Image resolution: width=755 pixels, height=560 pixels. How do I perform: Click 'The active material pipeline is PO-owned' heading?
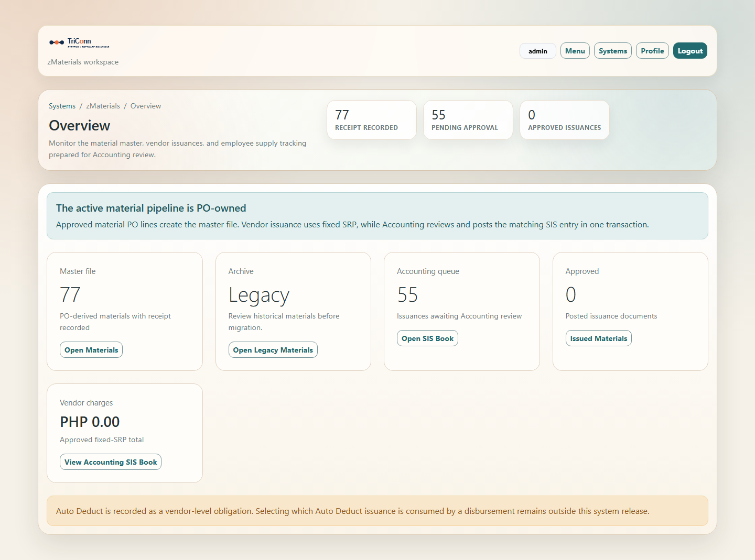click(x=151, y=208)
